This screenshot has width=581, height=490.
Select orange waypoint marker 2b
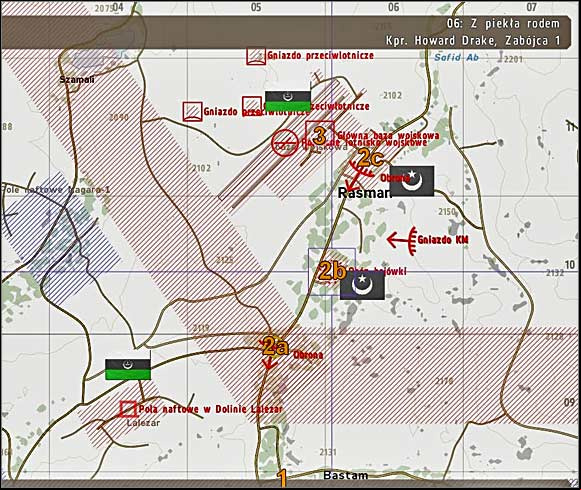(332, 271)
